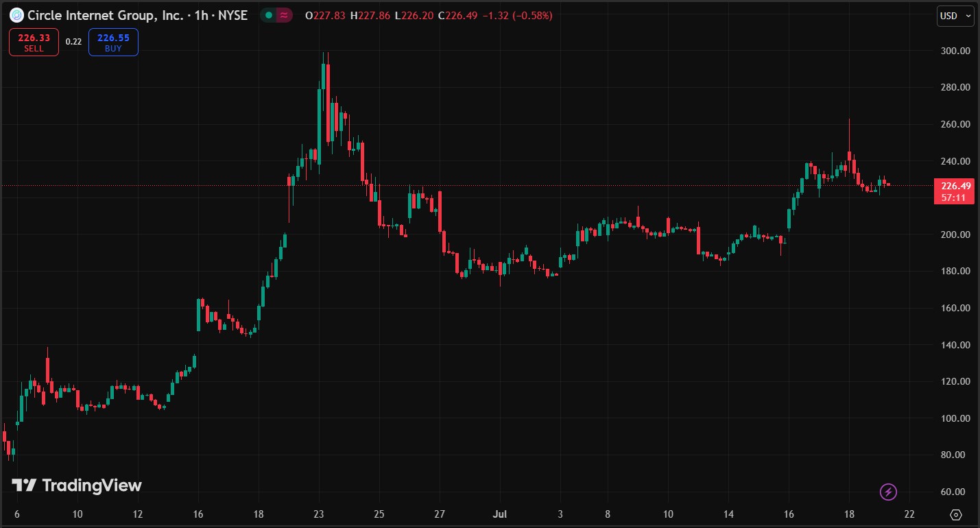Screen dimensions: 980x528
Task: Click the 23 date label on time axis
Action: [318, 514]
